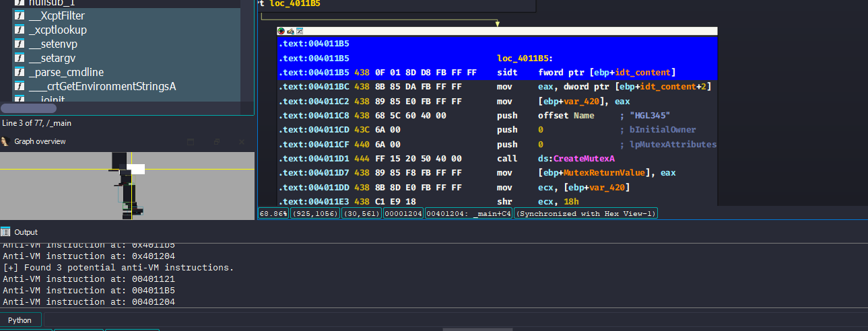Click function icon beside __setargv
Image resolution: width=868 pixels, height=331 pixels.
coord(20,58)
